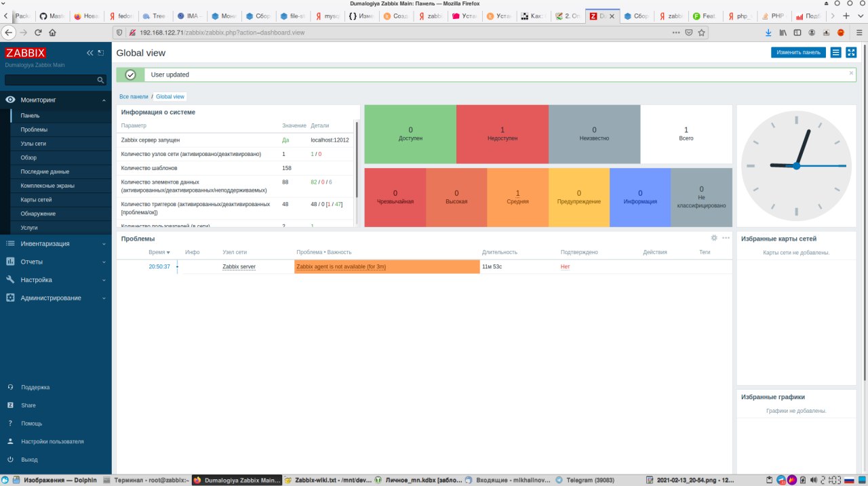The height and width of the screenshot is (486, 868).
Task: Click the Помощь question mark icon
Action: pos(10,424)
